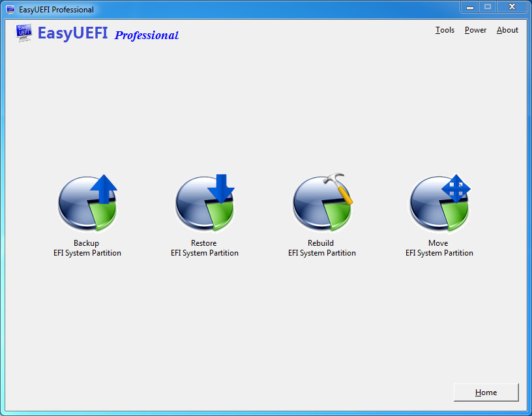Open the Power menu
The image size is (532, 416).
475,30
